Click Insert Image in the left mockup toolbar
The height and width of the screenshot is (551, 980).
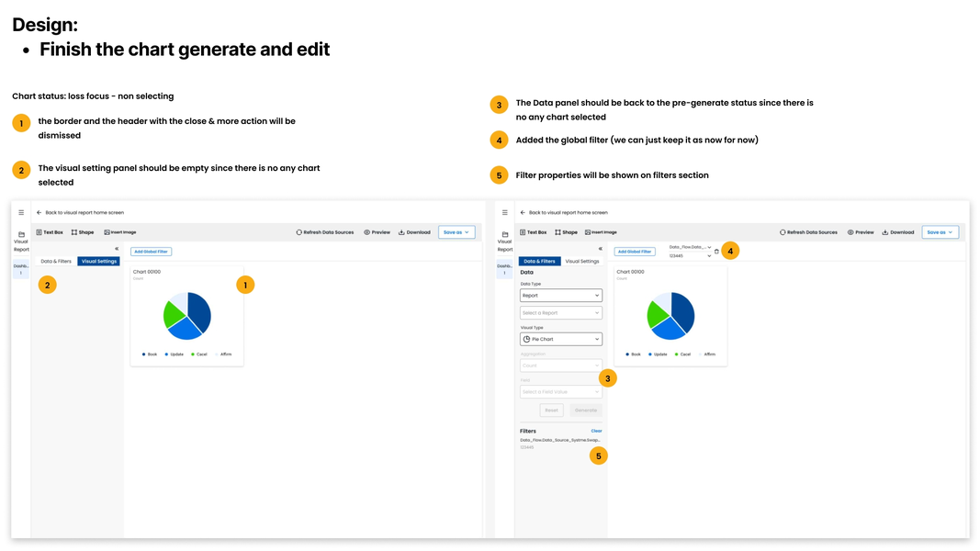(x=120, y=232)
